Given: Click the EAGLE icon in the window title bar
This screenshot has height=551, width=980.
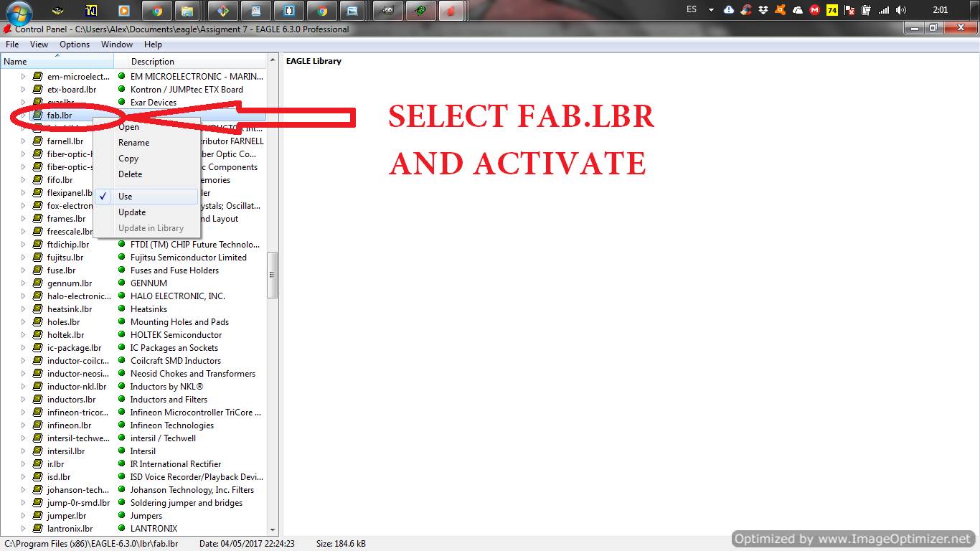Looking at the screenshot, I should click(7, 29).
